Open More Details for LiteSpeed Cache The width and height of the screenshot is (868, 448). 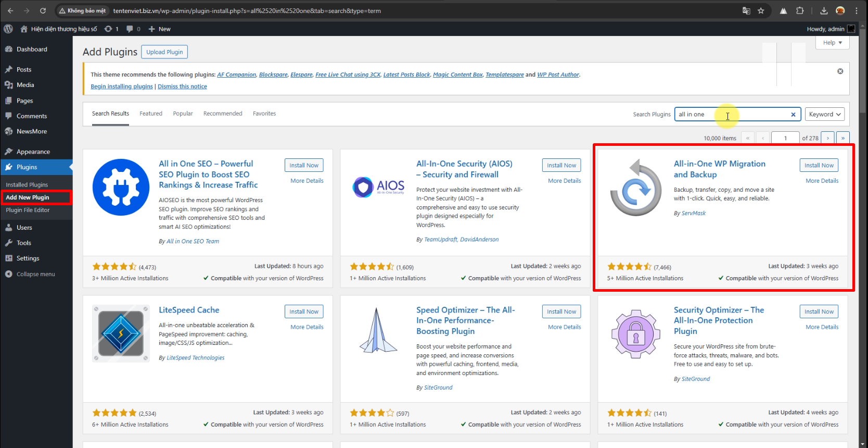click(307, 327)
